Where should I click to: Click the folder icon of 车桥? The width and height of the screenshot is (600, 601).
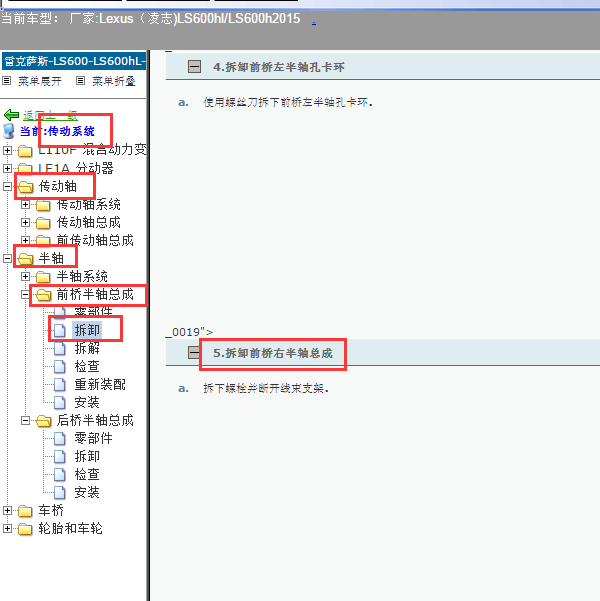pyautogui.click(x=25, y=511)
